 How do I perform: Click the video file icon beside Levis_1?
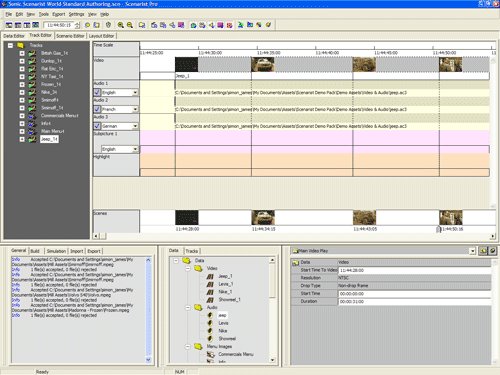click(x=210, y=284)
